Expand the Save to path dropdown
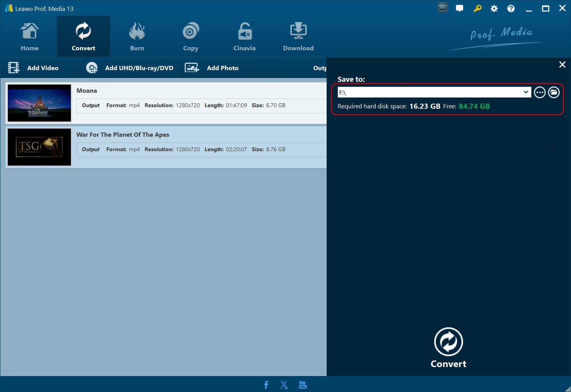 (526, 92)
